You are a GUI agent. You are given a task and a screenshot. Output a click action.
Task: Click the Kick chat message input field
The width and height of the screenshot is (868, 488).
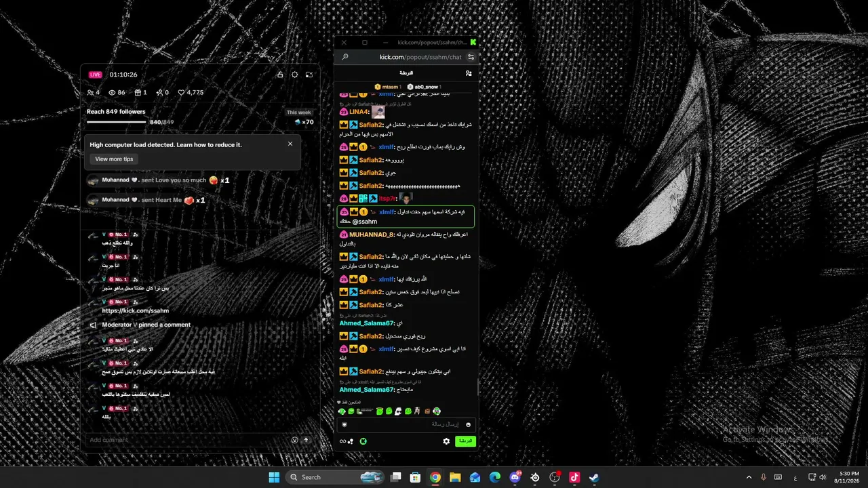click(x=406, y=424)
